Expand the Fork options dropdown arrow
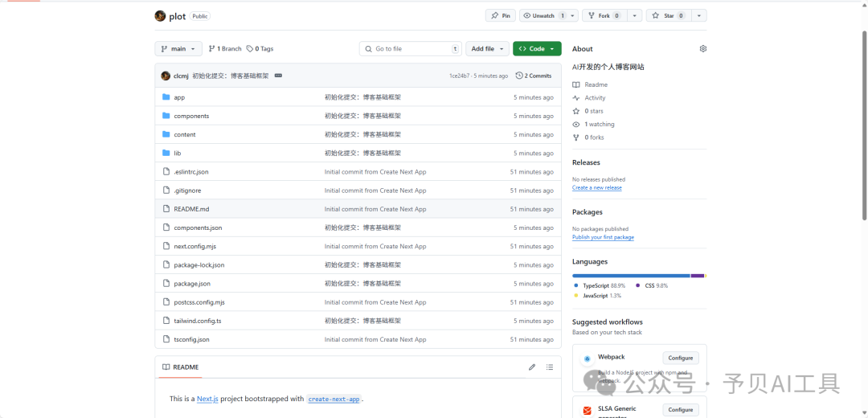This screenshot has height=418, width=868. [x=634, y=16]
